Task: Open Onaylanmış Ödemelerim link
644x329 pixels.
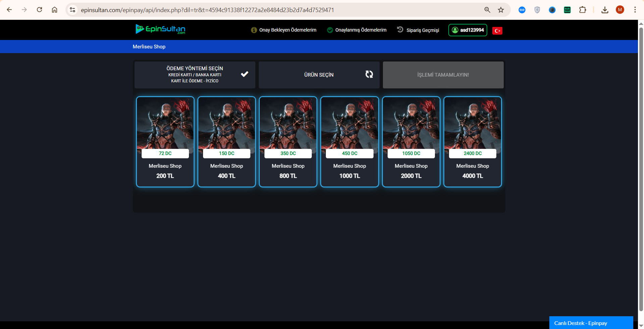Action: coord(361,30)
